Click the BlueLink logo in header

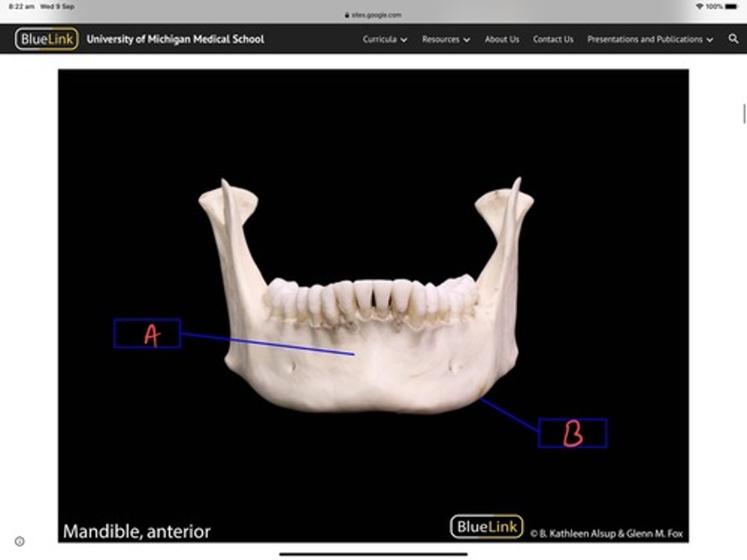[47, 39]
